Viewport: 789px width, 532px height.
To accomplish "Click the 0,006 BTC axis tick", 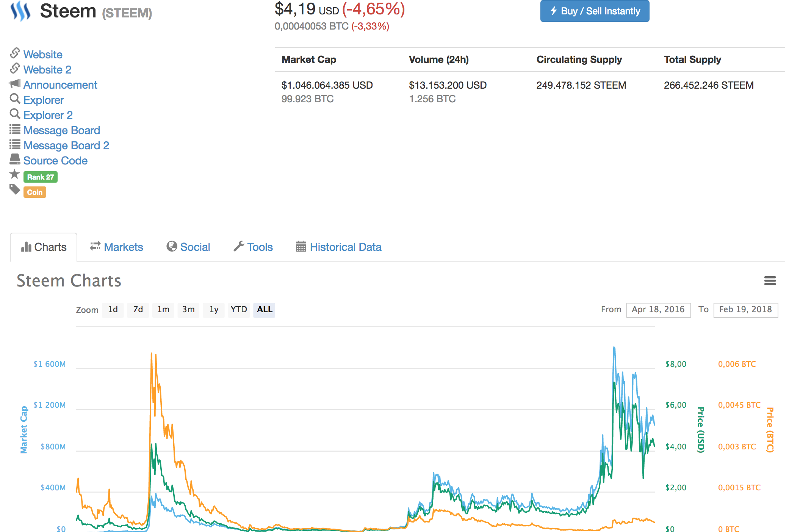I will pyautogui.click(x=737, y=364).
